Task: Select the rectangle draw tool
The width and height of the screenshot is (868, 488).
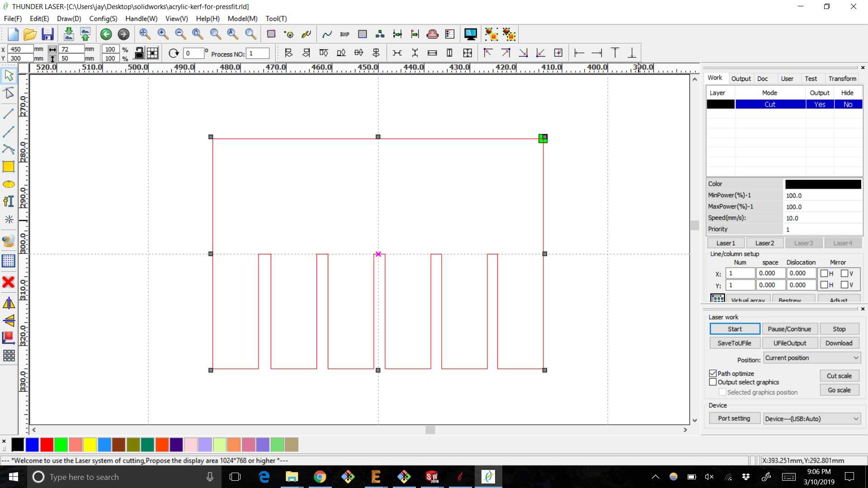Action: point(9,167)
